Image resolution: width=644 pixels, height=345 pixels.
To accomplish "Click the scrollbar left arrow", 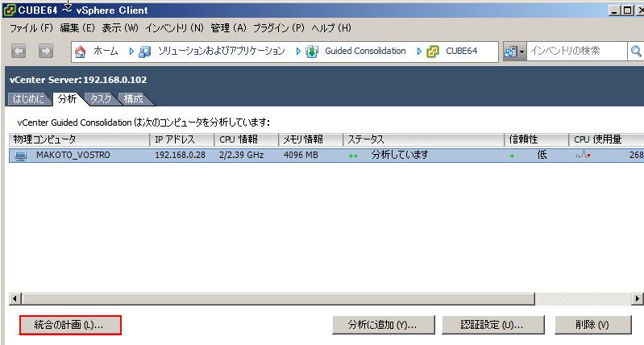I will click(15, 298).
